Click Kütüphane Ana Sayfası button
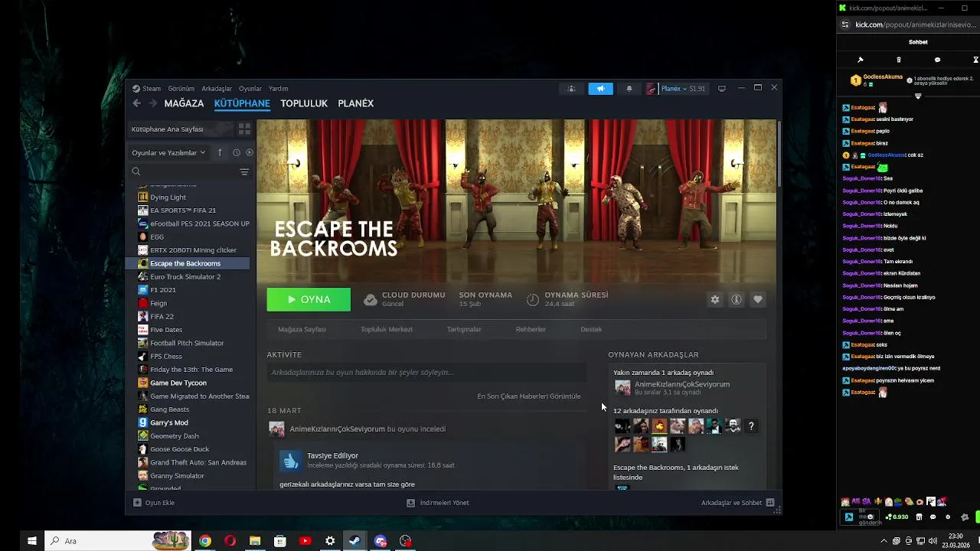 (x=179, y=129)
